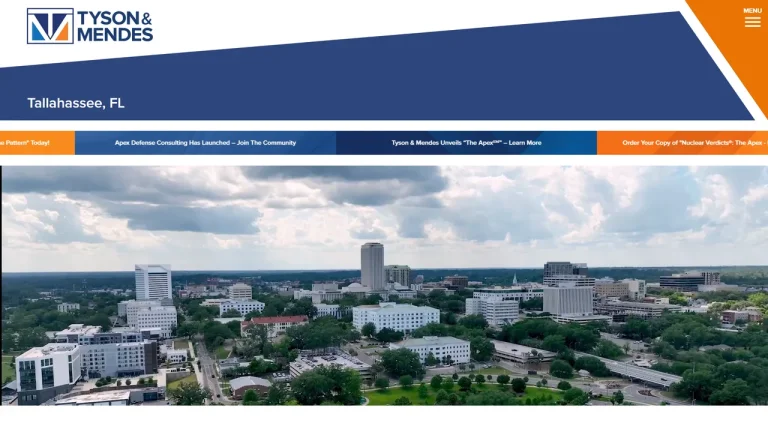Open Tyson & Mendes Unveils The Apex banner
This screenshot has height=432, width=768.
point(466,143)
